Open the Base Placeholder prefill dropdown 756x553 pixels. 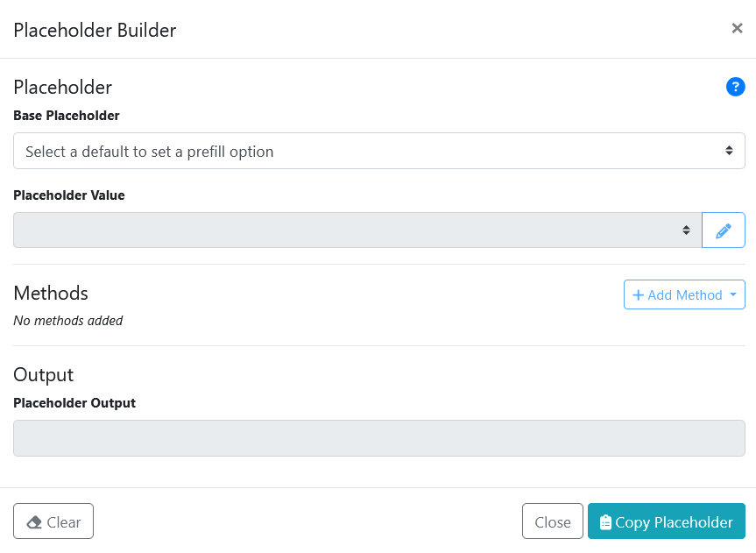pos(378,151)
